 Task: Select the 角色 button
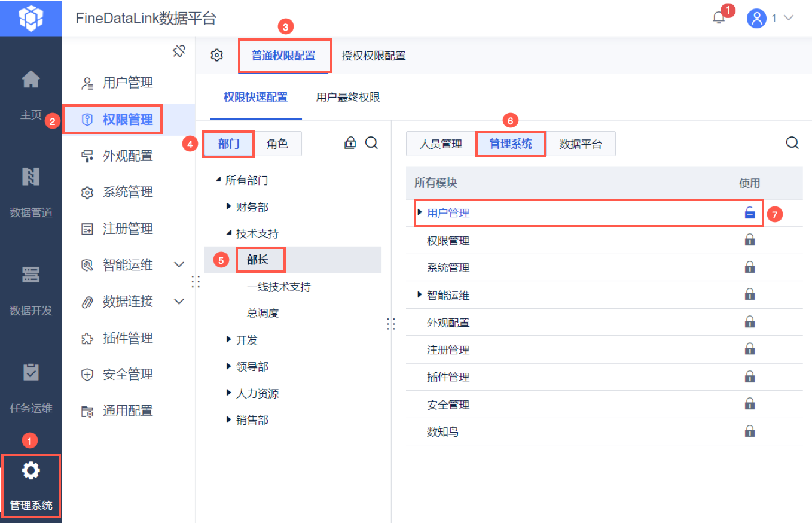click(277, 144)
